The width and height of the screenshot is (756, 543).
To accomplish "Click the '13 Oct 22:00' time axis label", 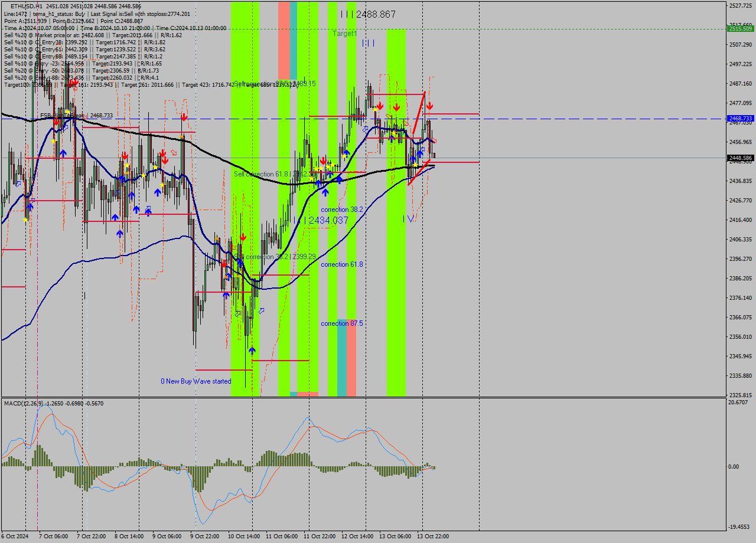I will (x=433, y=537).
